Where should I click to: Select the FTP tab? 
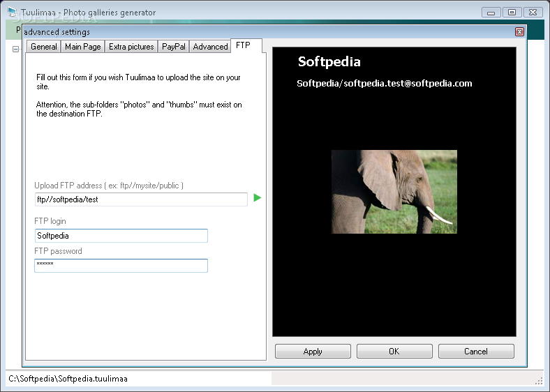tap(246, 45)
